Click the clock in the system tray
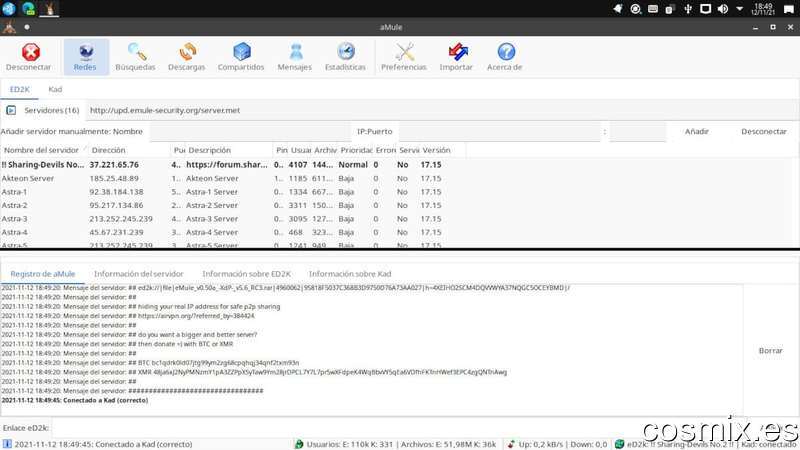Viewport: 800px width, 450px height. click(763, 9)
